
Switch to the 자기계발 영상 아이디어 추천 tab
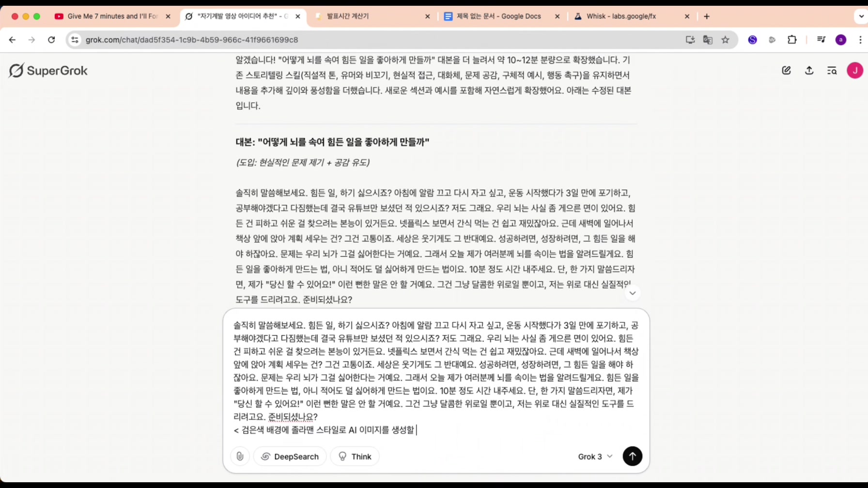pyautogui.click(x=242, y=16)
